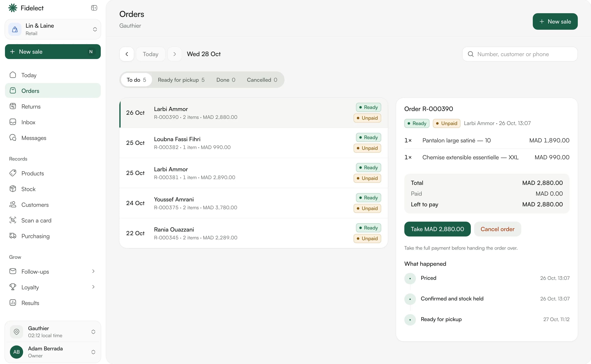Collapse the sidebar with the panel icon
The height and width of the screenshot is (364, 591).
[x=94, y=8]
